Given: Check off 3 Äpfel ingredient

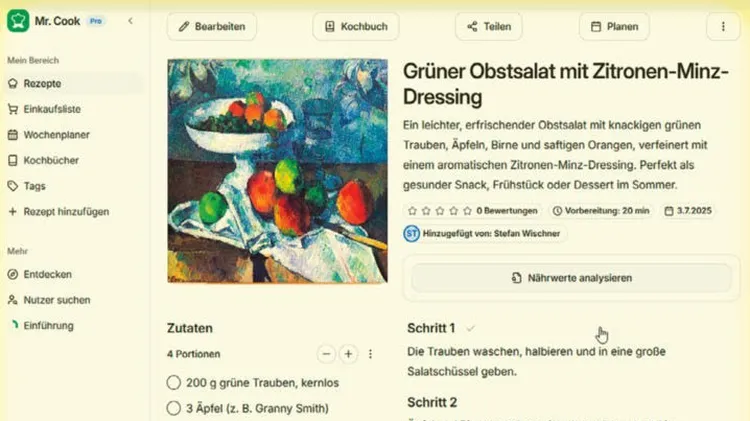Looking at the screenshot, I should pos(174,408).
